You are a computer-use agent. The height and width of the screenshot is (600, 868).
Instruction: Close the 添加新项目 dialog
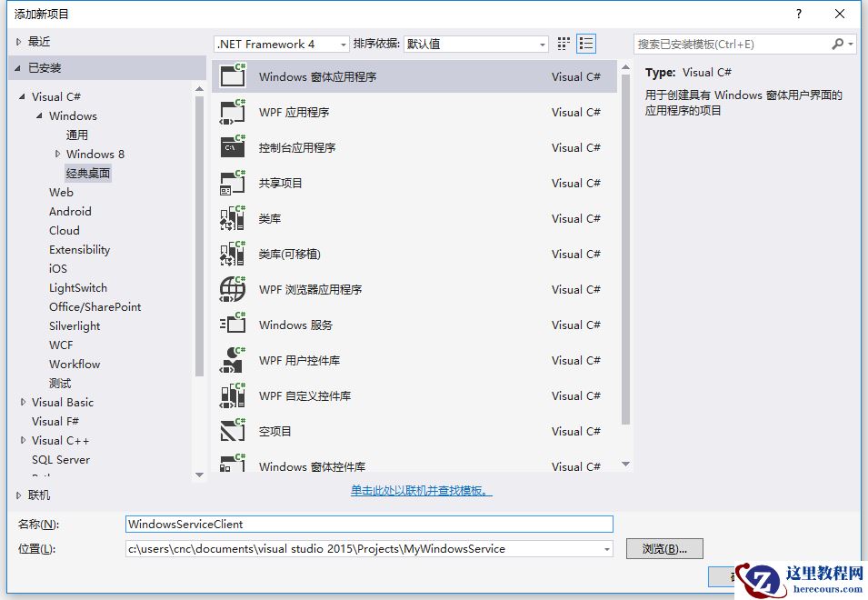pyautogui.click(x=840, y=14)
